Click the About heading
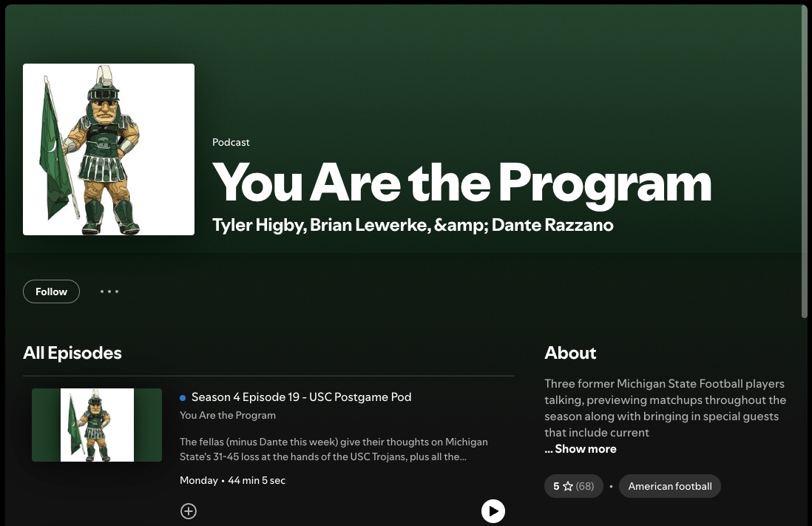Screen dimensions: 812x526 coord(570,353)
